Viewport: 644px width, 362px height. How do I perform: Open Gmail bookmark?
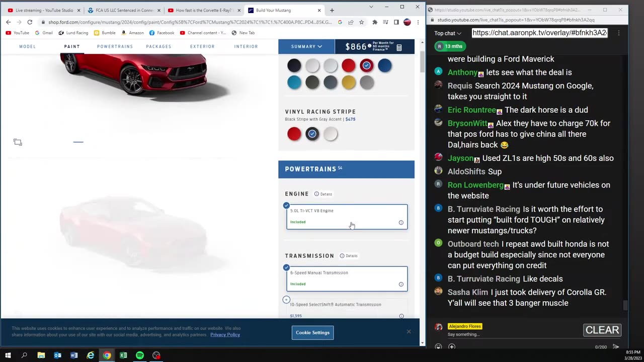click(44, 33)
